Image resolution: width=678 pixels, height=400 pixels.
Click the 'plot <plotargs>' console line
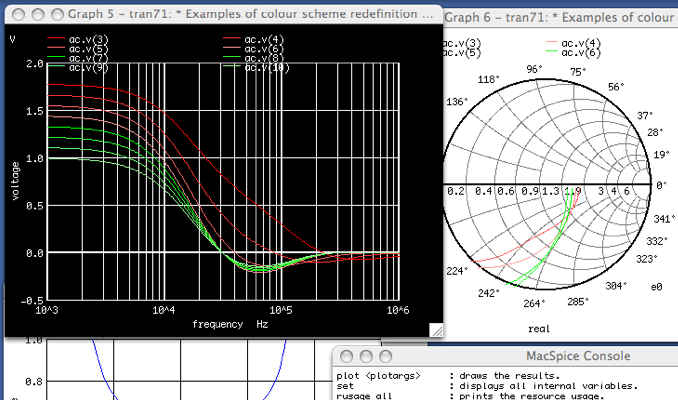(378, 376)
